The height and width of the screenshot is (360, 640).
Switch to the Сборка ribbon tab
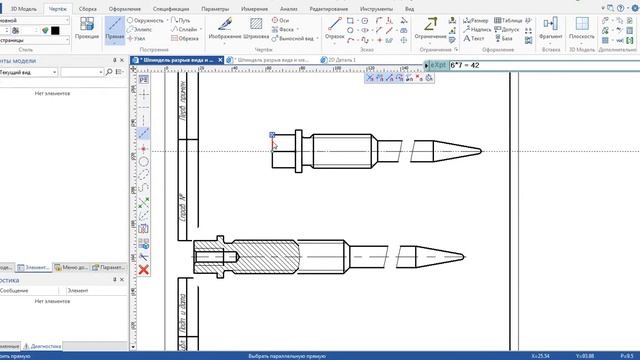[x=87, y=9]
